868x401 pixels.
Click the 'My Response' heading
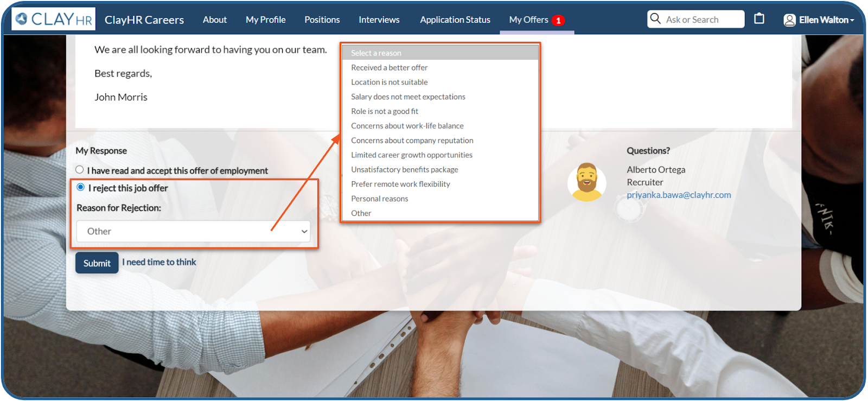[101, 151]
